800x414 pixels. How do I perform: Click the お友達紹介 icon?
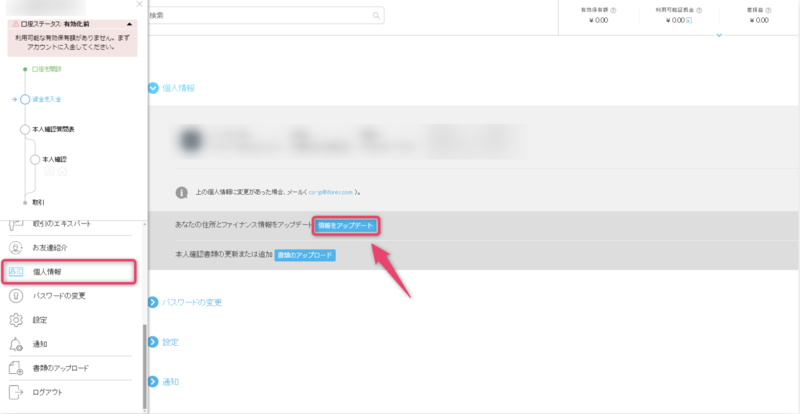[16, 248]
